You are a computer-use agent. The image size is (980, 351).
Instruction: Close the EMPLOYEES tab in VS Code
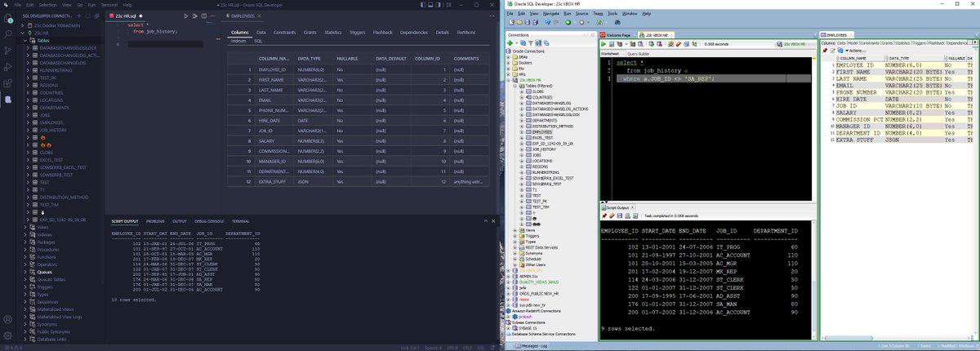click(x=260, y=16)
